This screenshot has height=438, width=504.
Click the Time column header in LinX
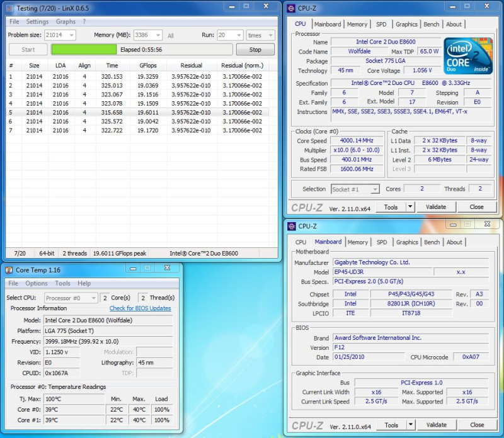(112, 65)
